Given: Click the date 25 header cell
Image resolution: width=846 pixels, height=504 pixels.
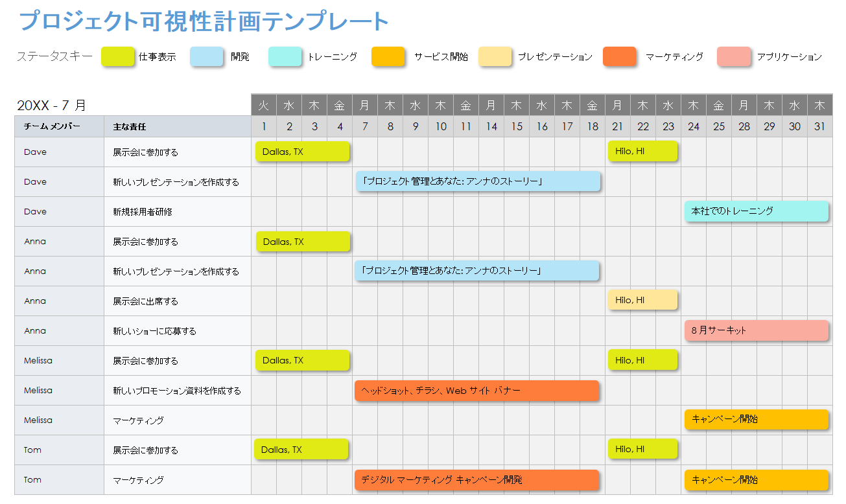Looking at the screenshot, I should pyautogui.click(x=719, y=126).
